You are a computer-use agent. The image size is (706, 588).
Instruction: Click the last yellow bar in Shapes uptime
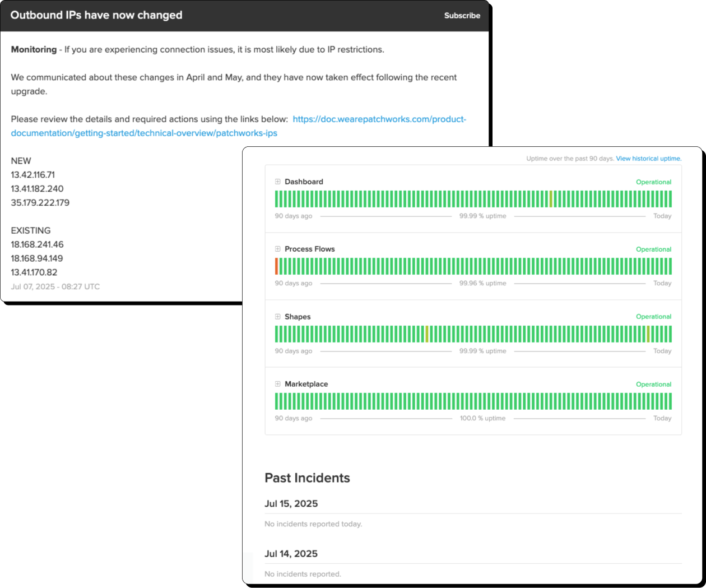click(648, 334)
